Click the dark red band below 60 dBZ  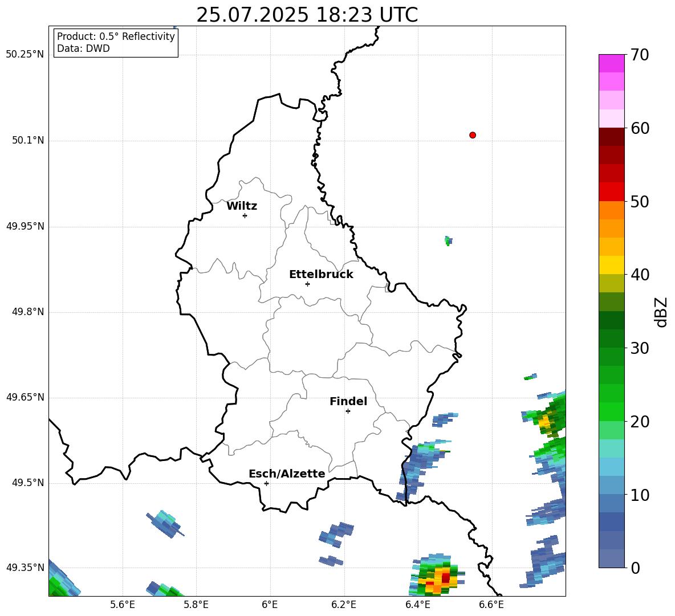pyautogui.click(x=611, y=136)
